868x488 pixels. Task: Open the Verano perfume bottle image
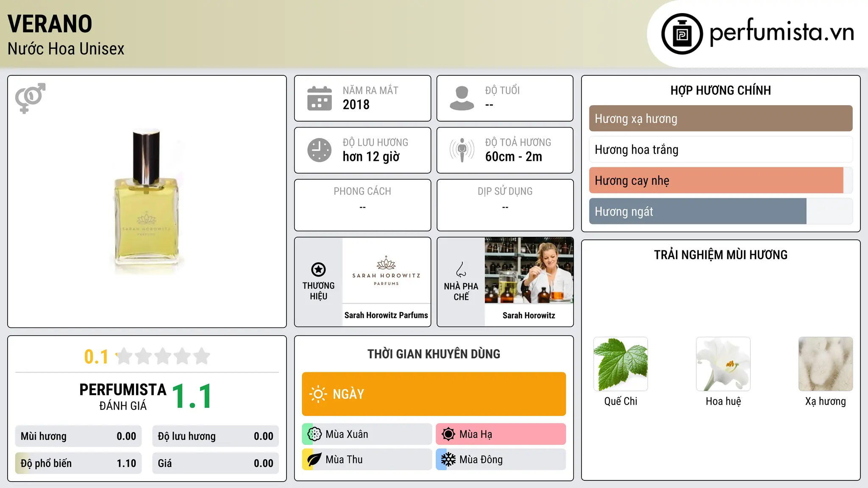pyautogui.click(x=147, y=202)
